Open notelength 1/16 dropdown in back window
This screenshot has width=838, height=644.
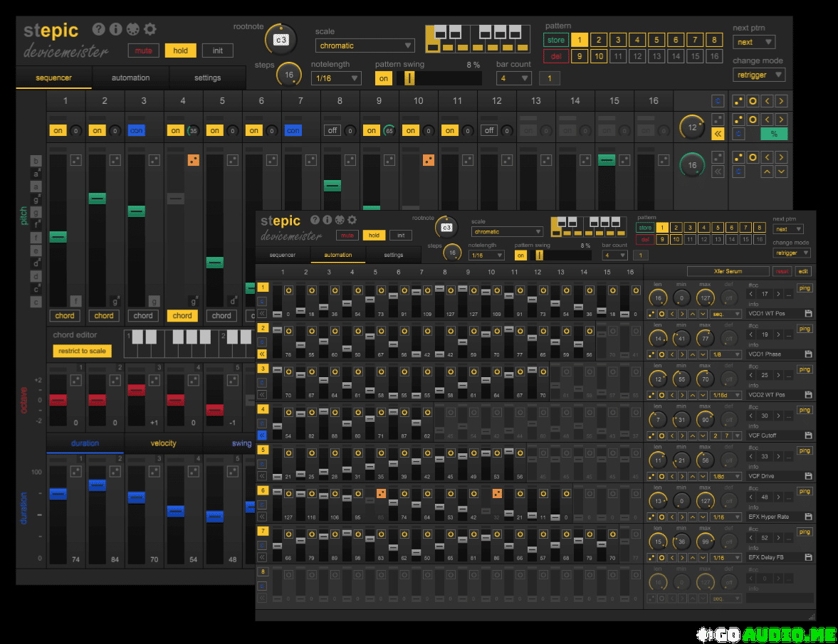point(336,78)
